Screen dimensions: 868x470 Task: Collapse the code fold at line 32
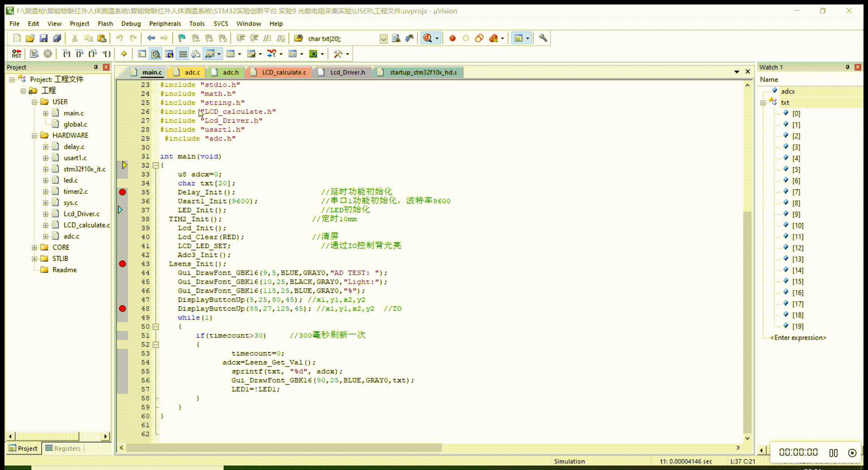pyautogui.click(x=156, y=165)
